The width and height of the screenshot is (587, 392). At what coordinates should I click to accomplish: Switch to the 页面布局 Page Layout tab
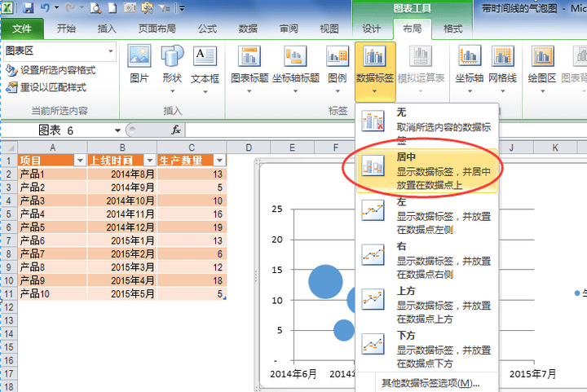coord(157,29)
